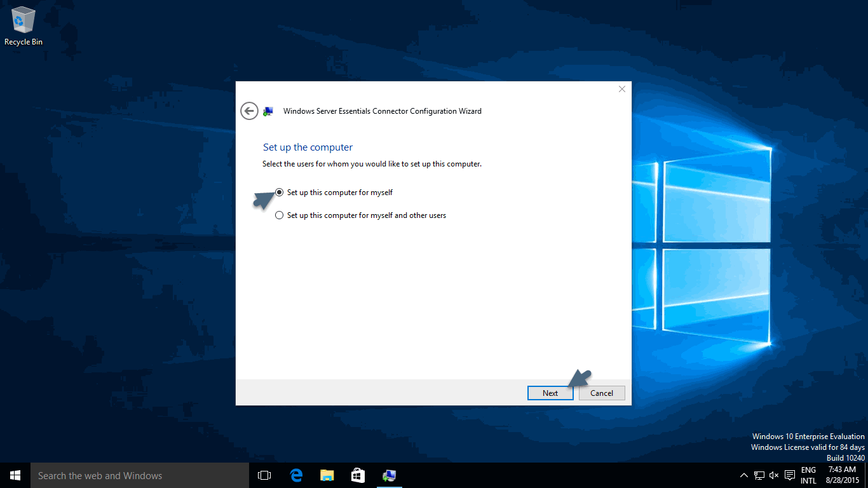This screenshot has width=868, height=488.
Task: Switch input language ENG INTL
Action: [x=808, y=475]
